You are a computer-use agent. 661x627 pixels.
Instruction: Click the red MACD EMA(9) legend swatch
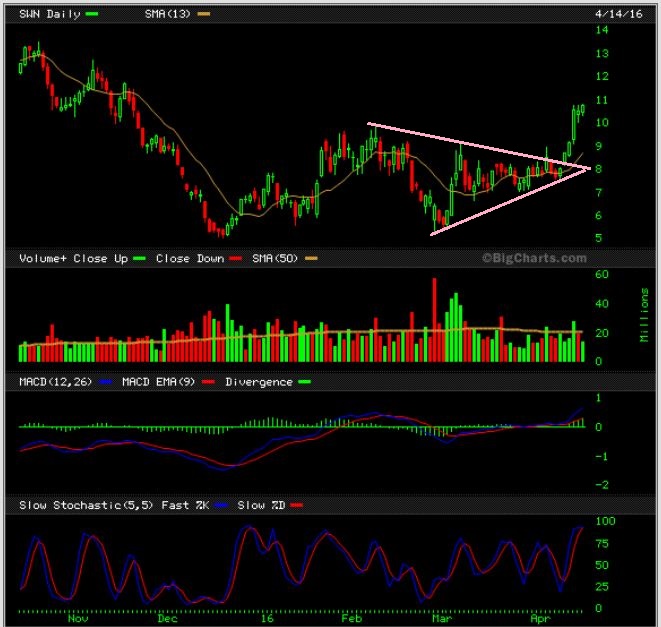coord(208,382)
